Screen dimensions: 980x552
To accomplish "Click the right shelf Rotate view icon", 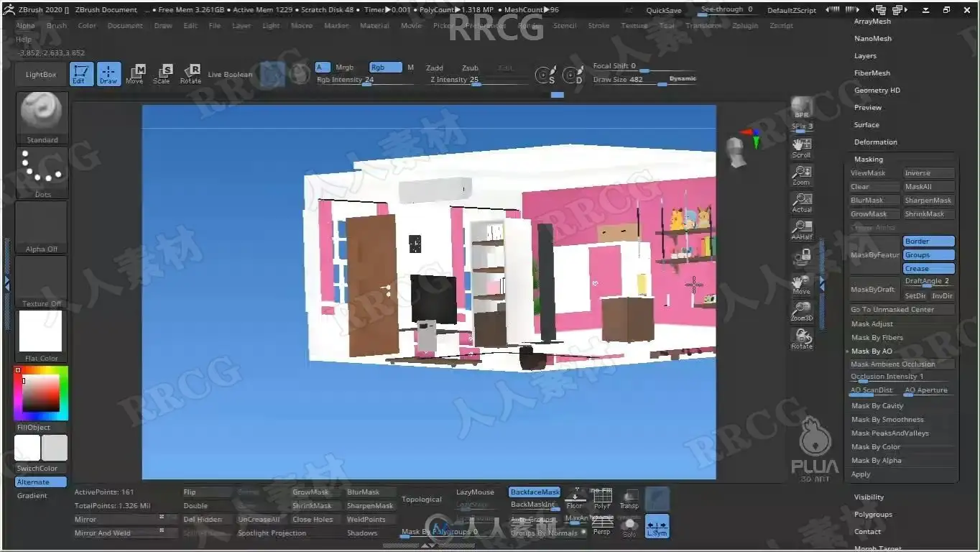I will (802, 338).
